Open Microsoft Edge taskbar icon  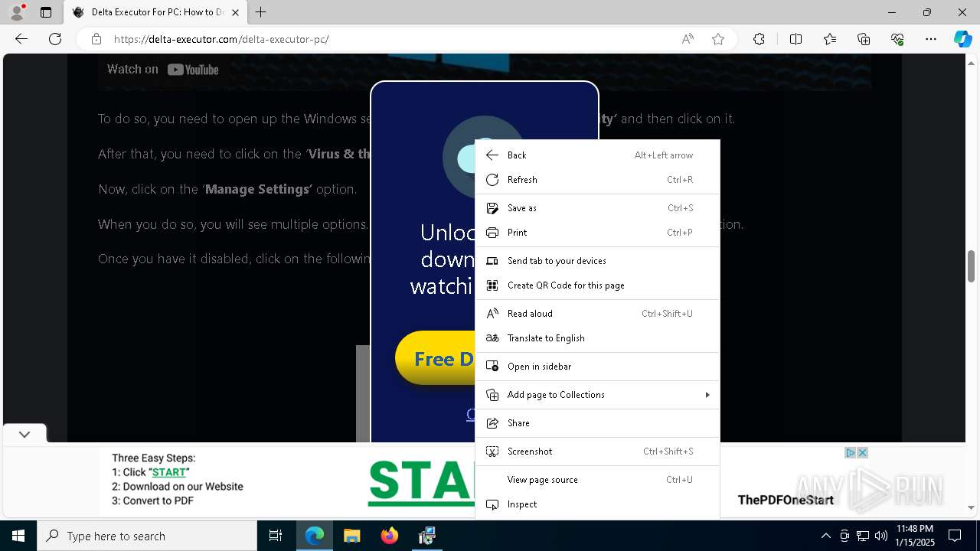tap(315, 536)
